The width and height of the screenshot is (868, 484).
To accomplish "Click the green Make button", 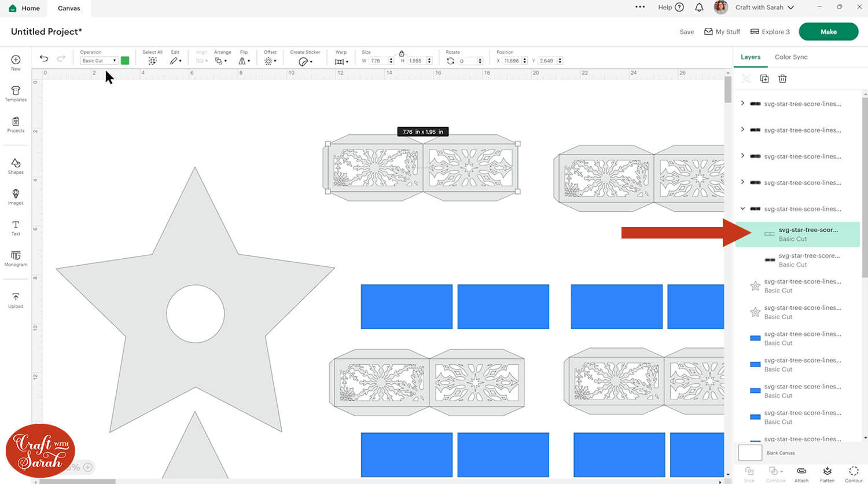I will tap(828, 32).
